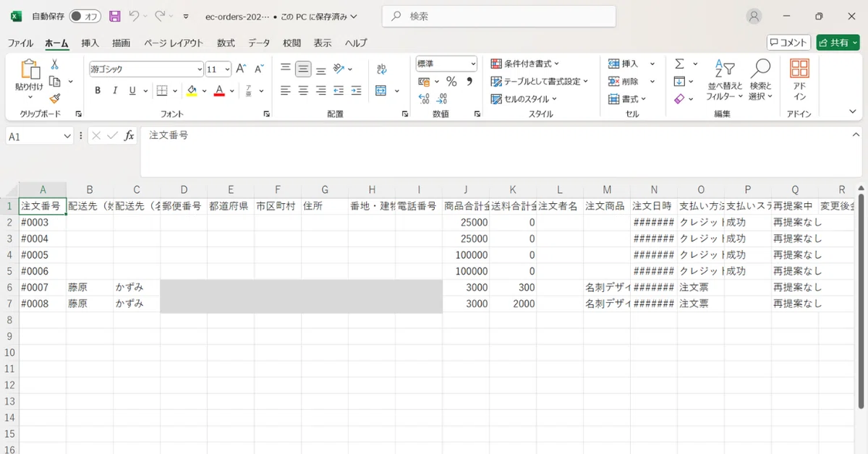Click the コメント button
Image resolution: width=868 pixels, height=454 pixels.
tap(789, 43)
